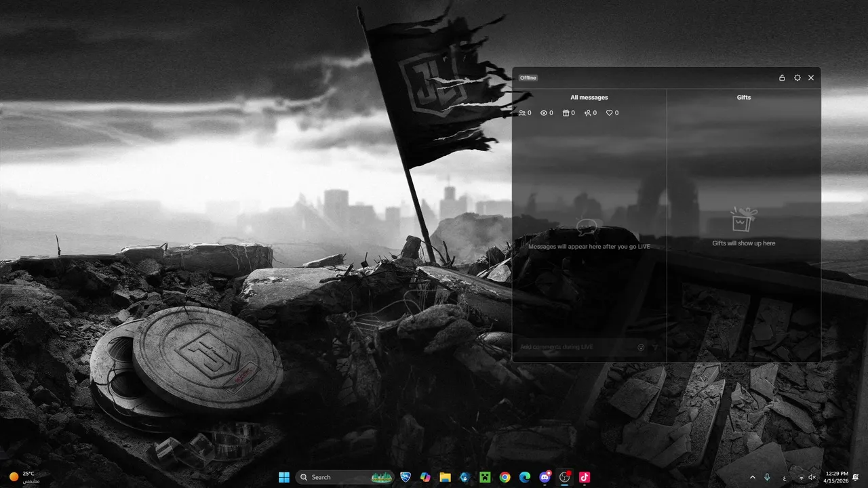Screen dimensions: 868x488
Task: Open Minecraft from the taskbar
Action: (x=485, y=477)
